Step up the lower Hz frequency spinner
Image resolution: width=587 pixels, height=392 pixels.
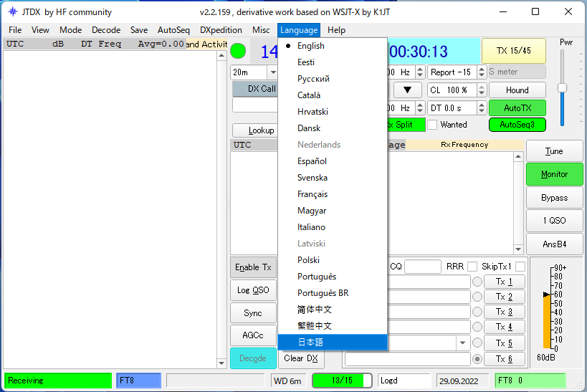click(x=420, y=105)
